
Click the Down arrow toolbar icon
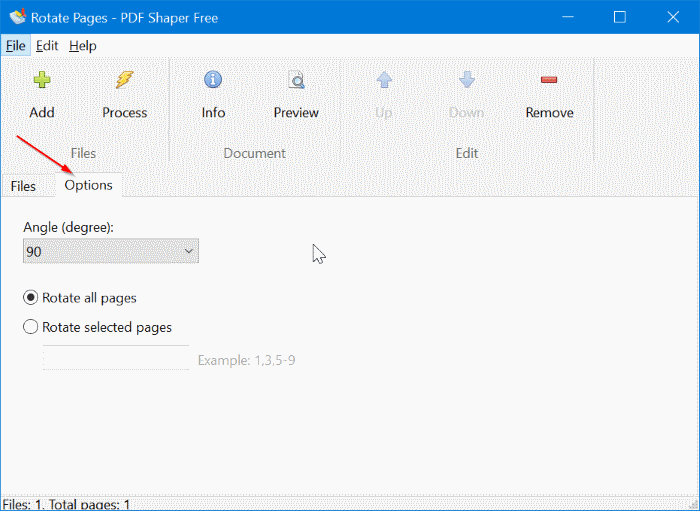(x=467, y=80)
